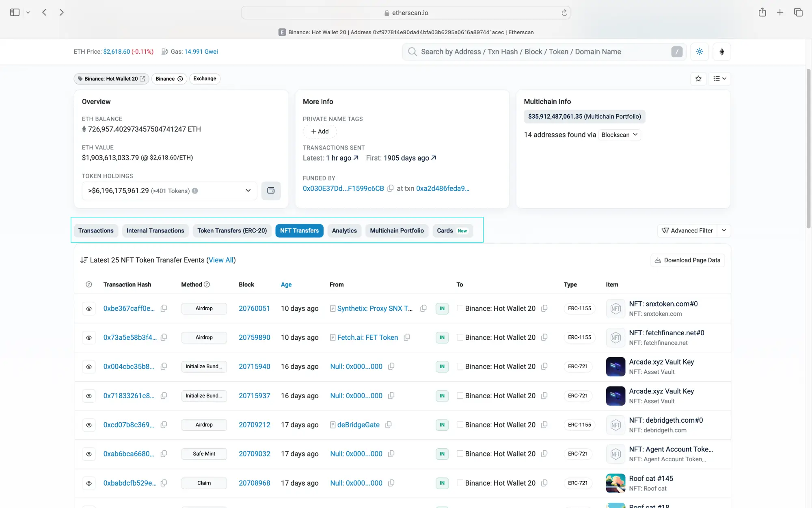Screen dimensions: 812x508
Task: Sort transfers using the sort icon
Action: (84, 260)
